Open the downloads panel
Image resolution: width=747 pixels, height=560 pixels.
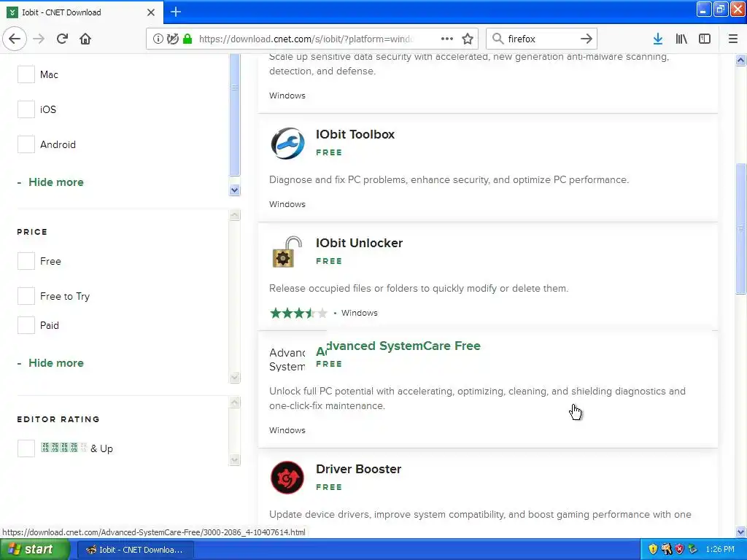[x=658, y=39]
